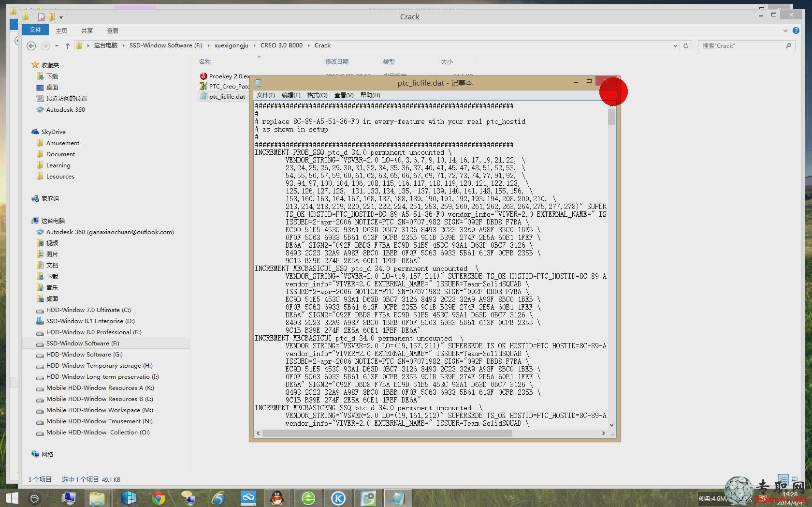Open Explorer help question mark

(796, 30)
